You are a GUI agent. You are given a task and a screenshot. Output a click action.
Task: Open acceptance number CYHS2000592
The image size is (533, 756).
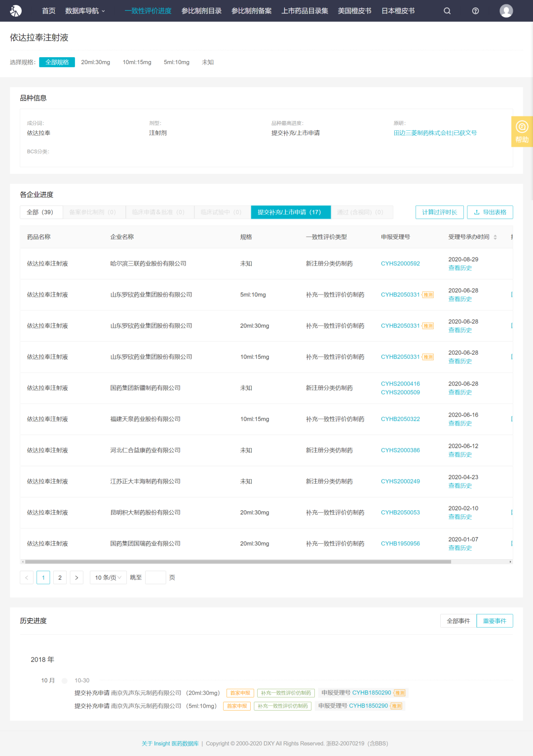[400, 264]
